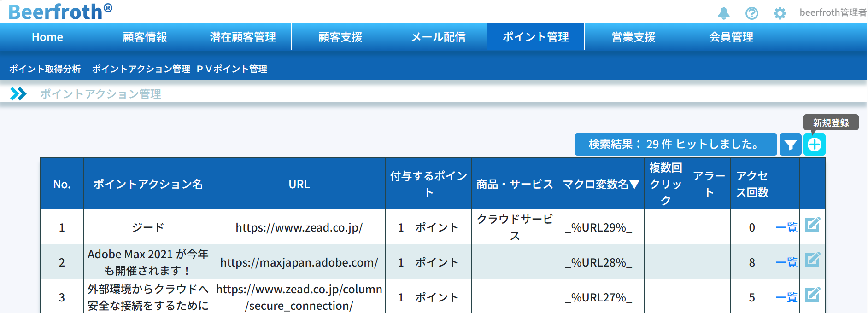Open the メール配信 menu tab

tap(438, 37)
